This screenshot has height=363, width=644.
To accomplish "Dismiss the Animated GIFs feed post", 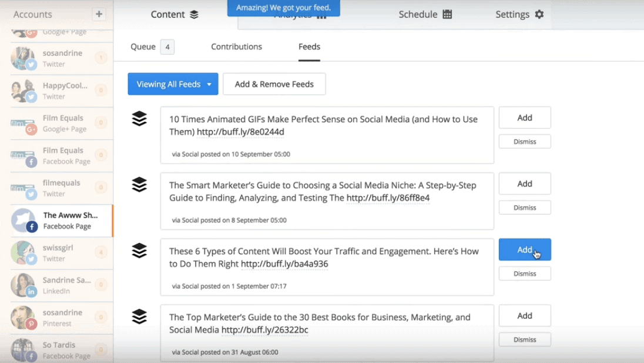I will (525, 141).
